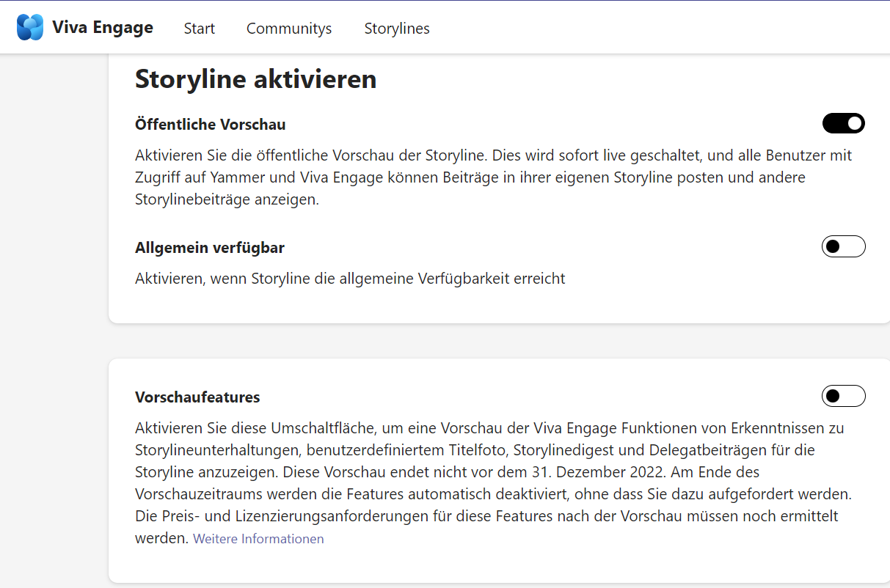Click the Vorschaufeatures section title
Viewport: 890px width, 588px height.
pyautogui.click(x=197, y=397)
